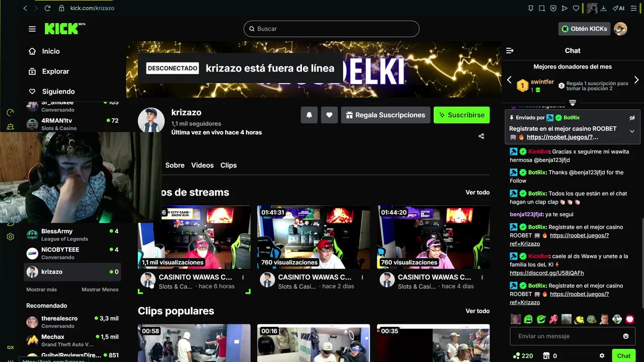Open the channel shop icon
The height and width of the screenshot is (362, 644).
point(546,355)
